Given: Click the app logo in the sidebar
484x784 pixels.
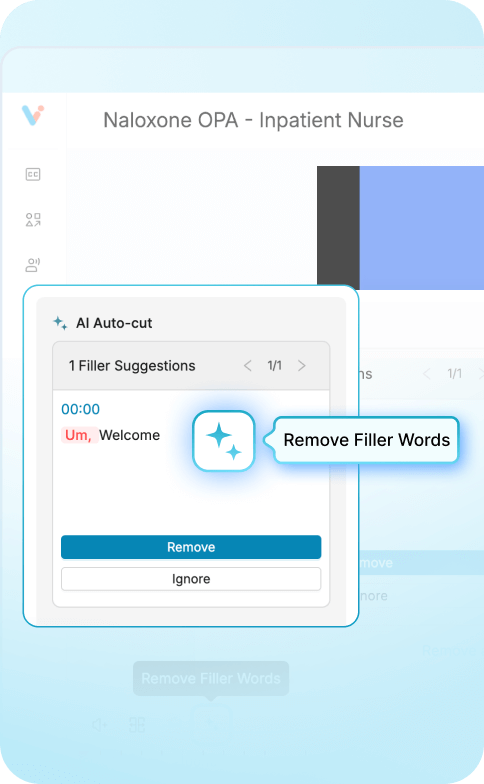Looking at the screenshot, I should [33, 115].
